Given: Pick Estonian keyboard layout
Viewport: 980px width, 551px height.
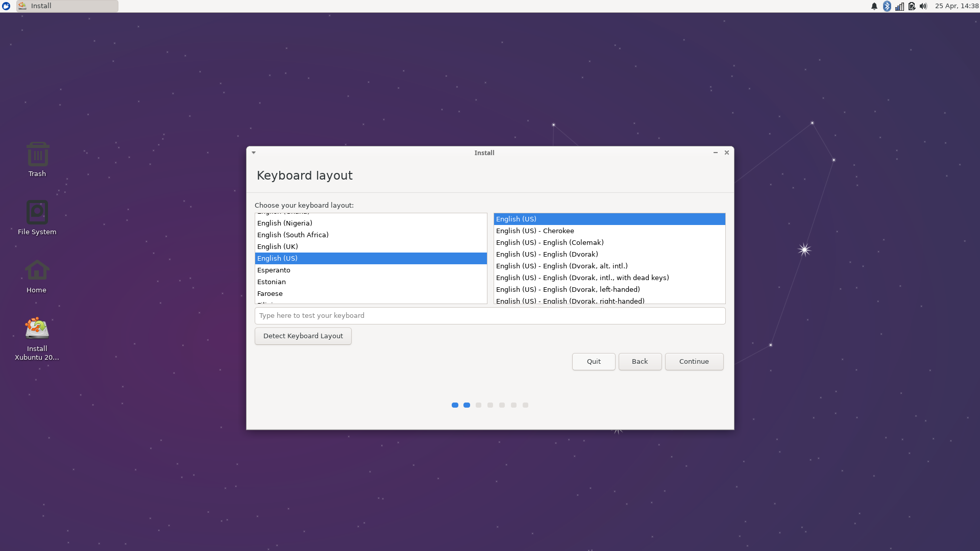Looking at the screenshot, I should tap(371, 282).
